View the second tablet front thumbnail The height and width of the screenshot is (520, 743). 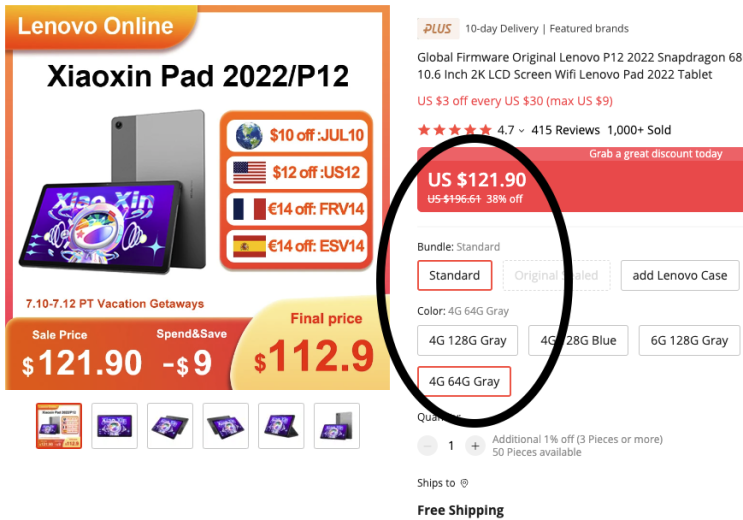point(114,426)
